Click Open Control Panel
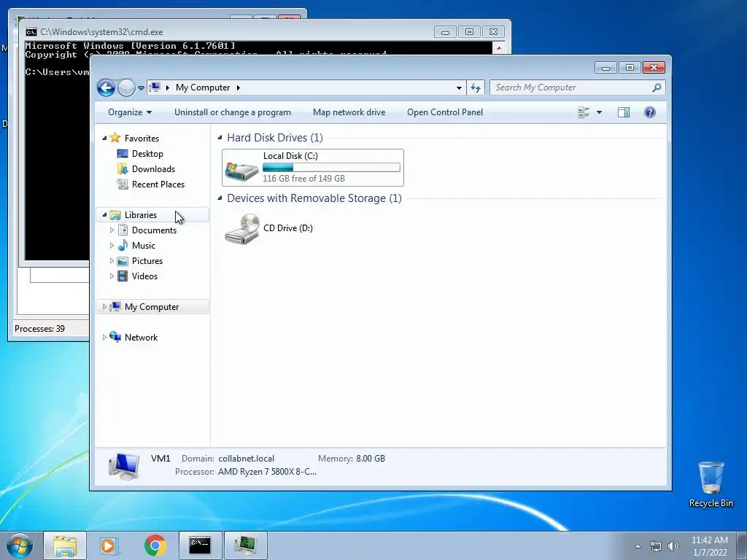The image size is (747, 560). pos(445,112)
